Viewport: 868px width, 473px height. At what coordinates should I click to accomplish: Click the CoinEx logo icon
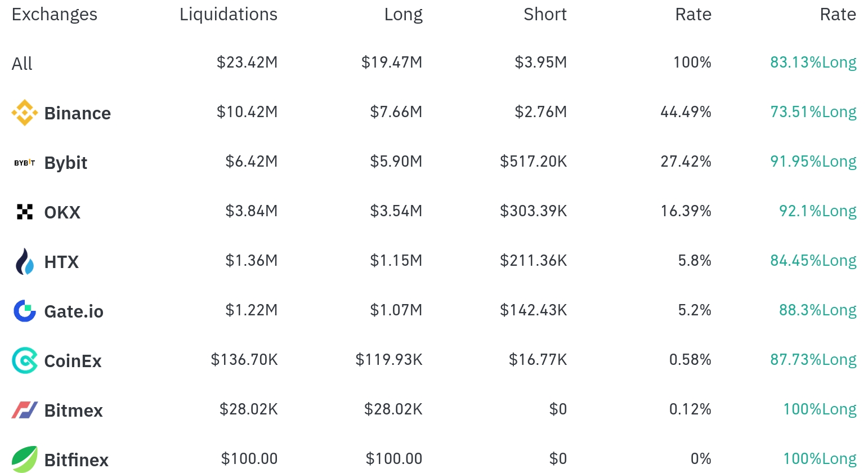pos(25,360)
